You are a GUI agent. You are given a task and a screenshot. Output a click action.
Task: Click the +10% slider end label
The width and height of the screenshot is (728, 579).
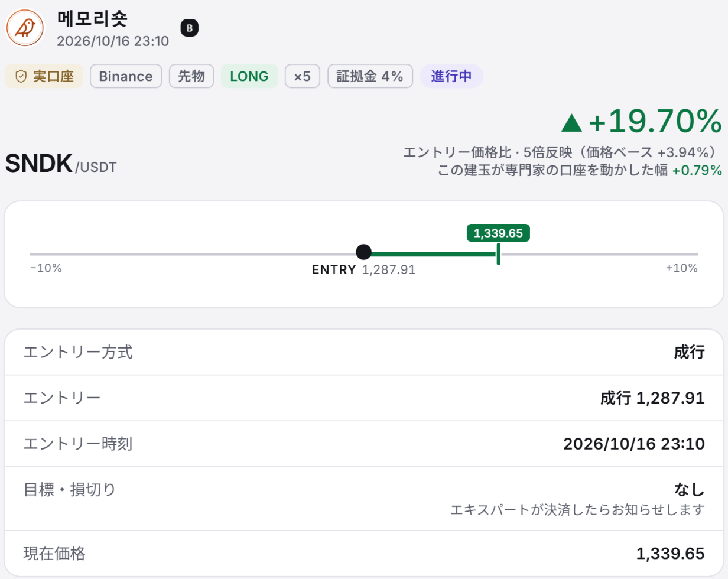(x=682, y=268)
